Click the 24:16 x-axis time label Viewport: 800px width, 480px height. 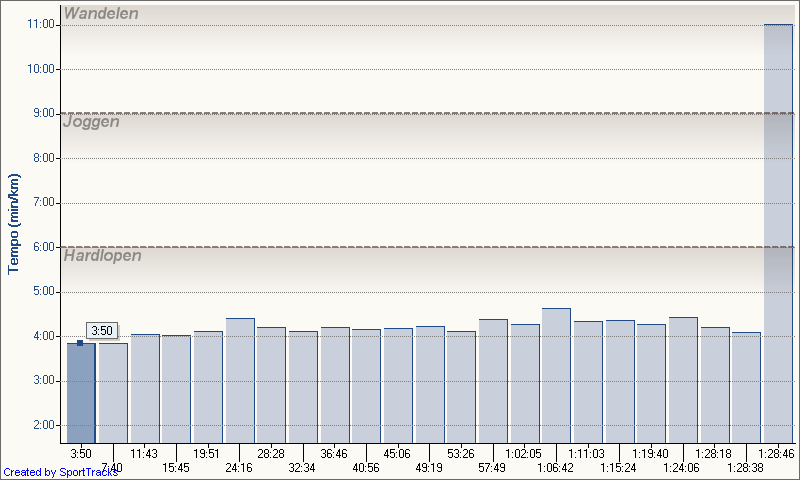click(239, 468)
